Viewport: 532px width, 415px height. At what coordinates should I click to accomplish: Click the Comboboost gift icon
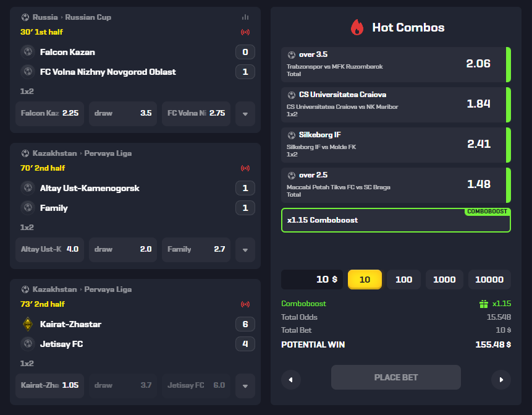point(484,304)
